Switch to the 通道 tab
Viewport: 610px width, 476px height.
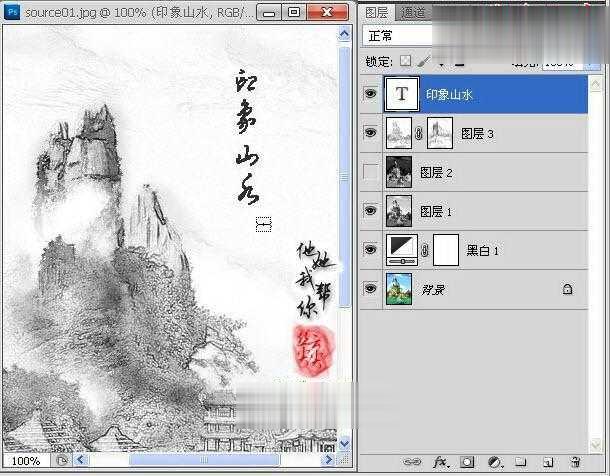pos(412,12)
